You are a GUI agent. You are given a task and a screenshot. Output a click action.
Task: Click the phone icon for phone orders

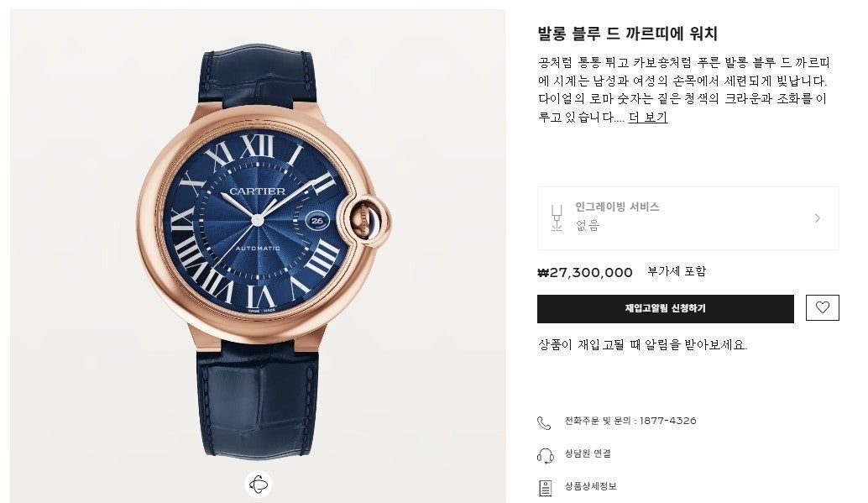pos(544,422)
